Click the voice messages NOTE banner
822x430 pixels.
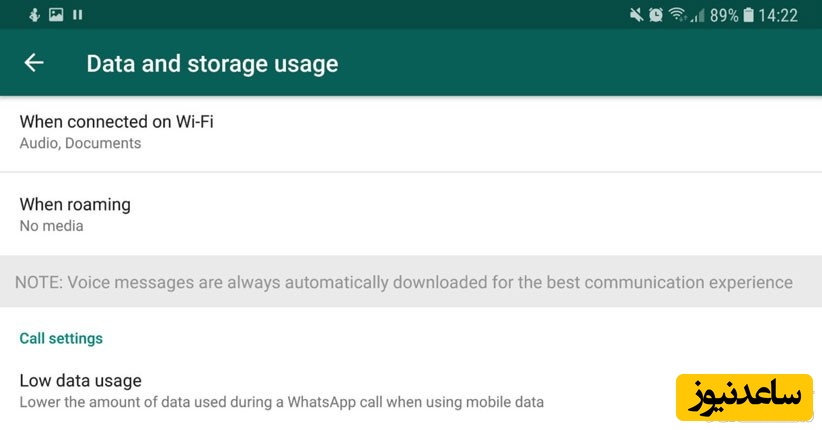pyautogui.click(x=403, y=282)
